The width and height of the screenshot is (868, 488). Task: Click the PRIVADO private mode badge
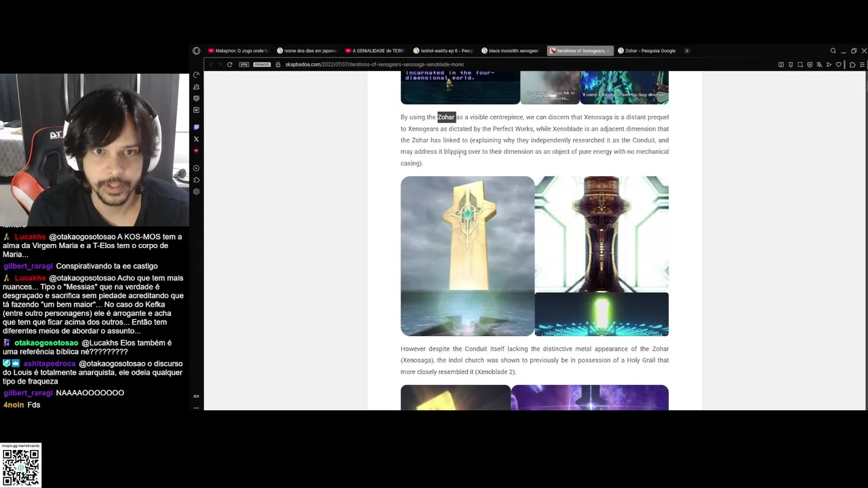point(262,64)
